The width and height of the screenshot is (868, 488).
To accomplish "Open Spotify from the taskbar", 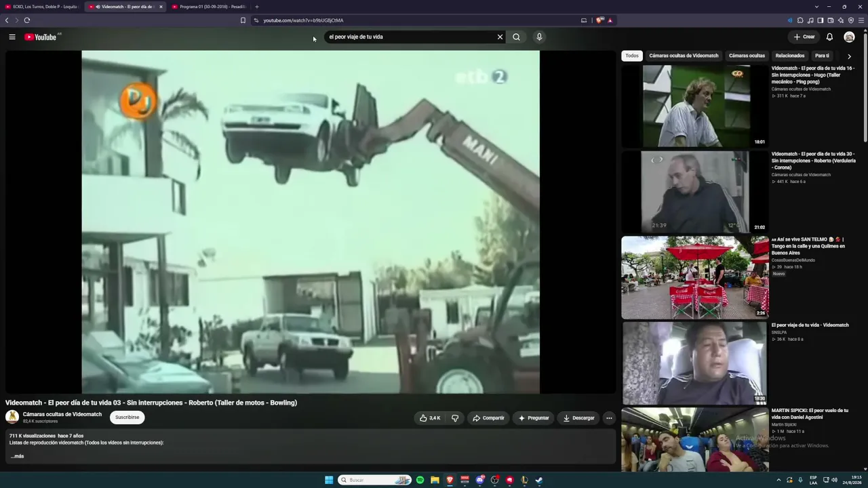I will 420,480.
